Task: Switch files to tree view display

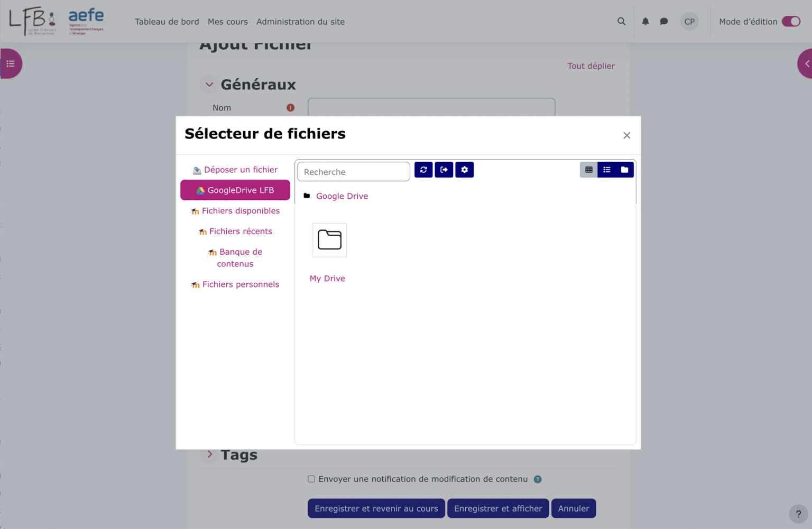Action: (624, 170)
